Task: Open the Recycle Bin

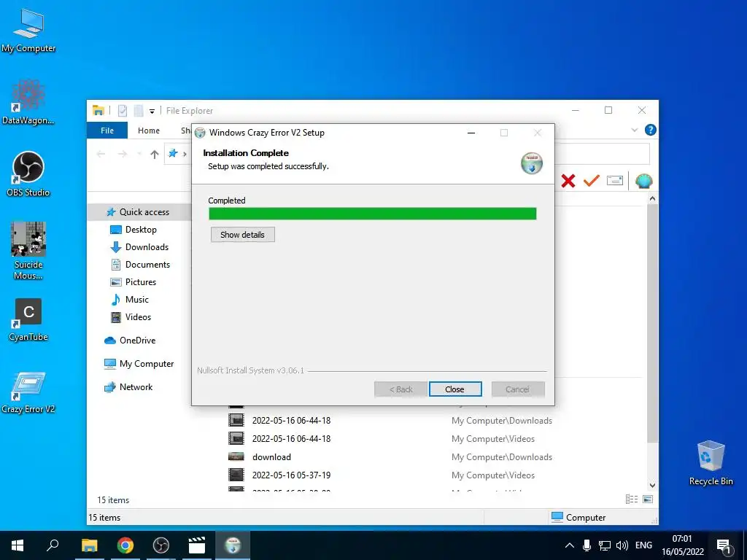Action: (x=711, y=463)
